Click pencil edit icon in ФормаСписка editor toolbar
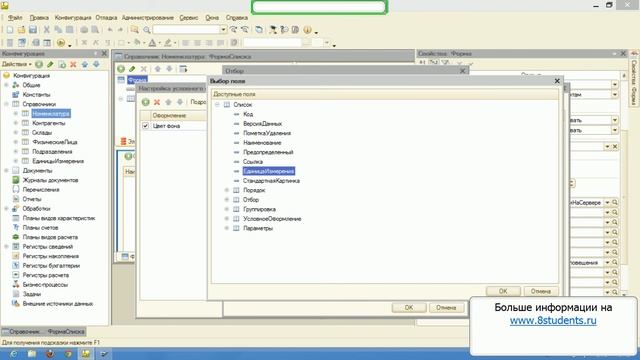640x360 pixels. [x=132, y=69]
